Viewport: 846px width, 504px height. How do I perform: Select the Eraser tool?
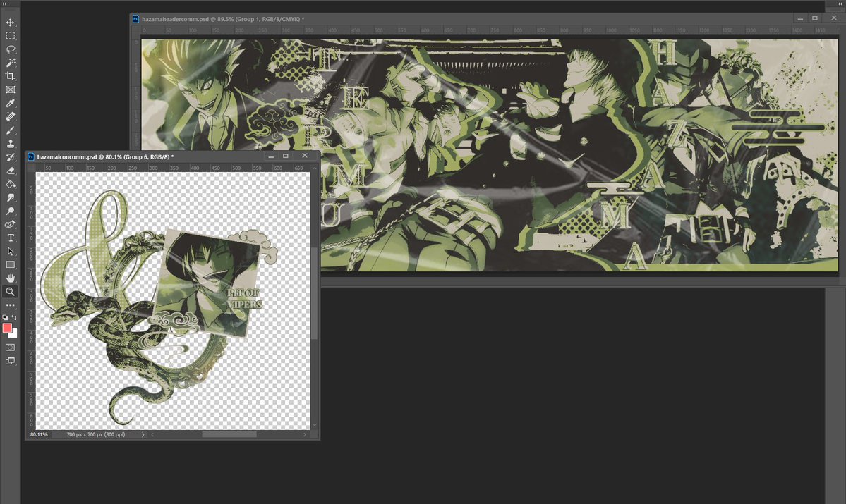click(11, 171)
